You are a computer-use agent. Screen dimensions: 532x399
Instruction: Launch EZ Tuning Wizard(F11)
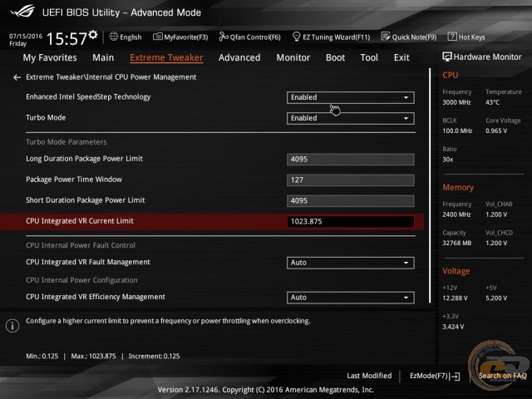331,37
